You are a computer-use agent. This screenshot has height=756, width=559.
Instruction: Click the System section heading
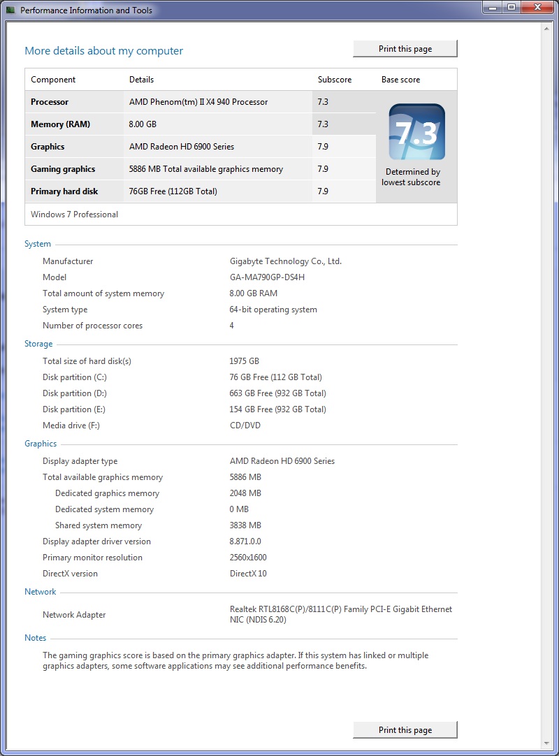(x=38, y=244)
